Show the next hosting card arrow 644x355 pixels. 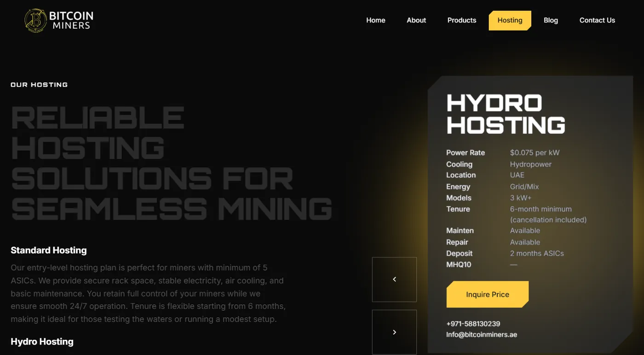(394, 332)
